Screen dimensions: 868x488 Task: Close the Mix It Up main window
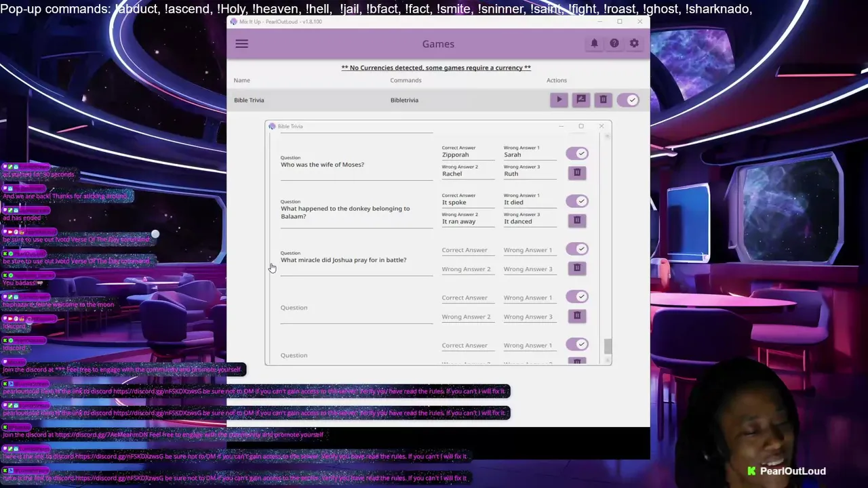coord(639,22)
